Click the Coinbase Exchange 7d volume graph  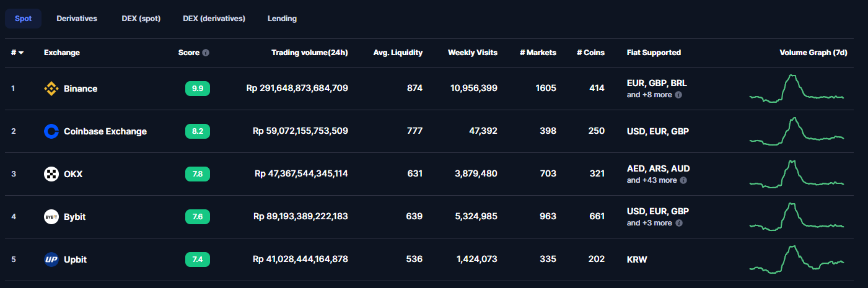[797, 131]
